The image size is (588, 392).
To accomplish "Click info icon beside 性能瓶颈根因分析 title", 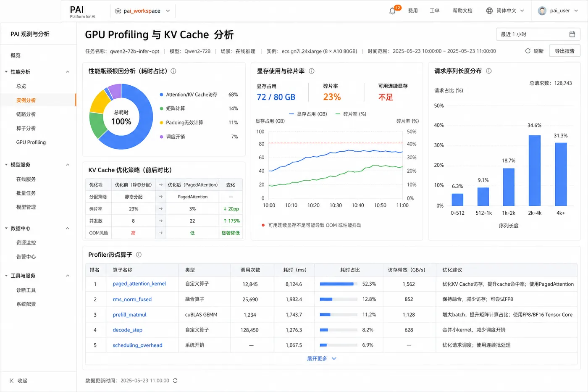I will pos(173,71).
